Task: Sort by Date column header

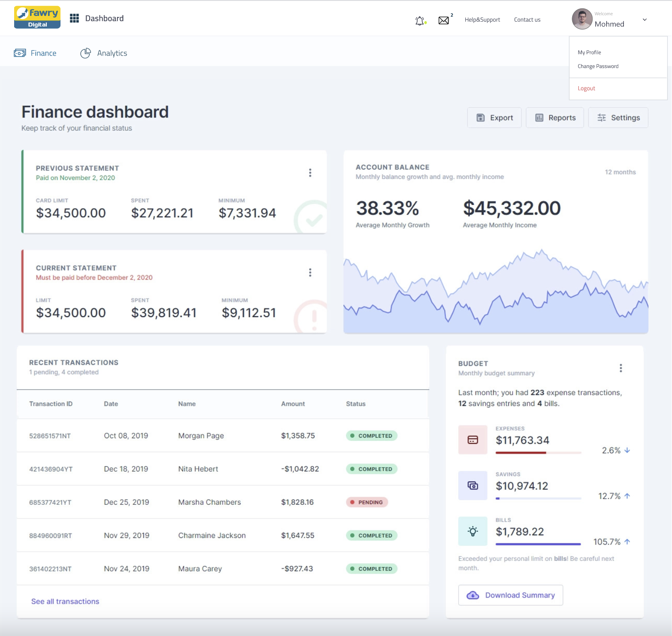Action: pos(111,404)
